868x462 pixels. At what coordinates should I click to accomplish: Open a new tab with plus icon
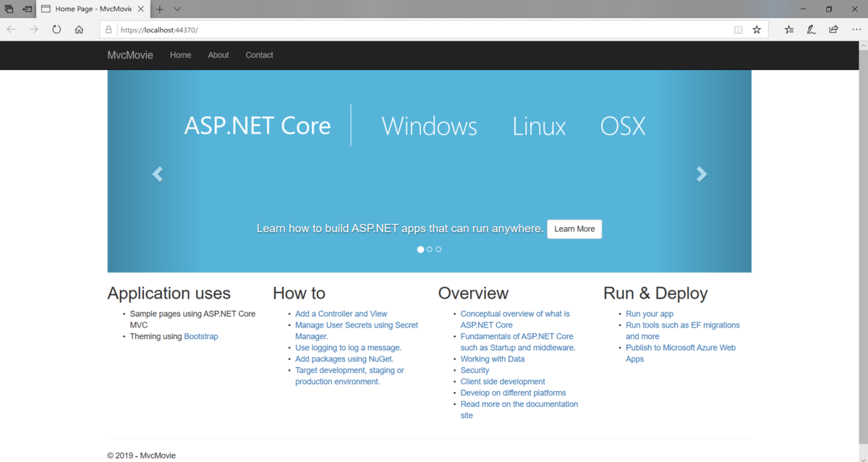[160, 9]
